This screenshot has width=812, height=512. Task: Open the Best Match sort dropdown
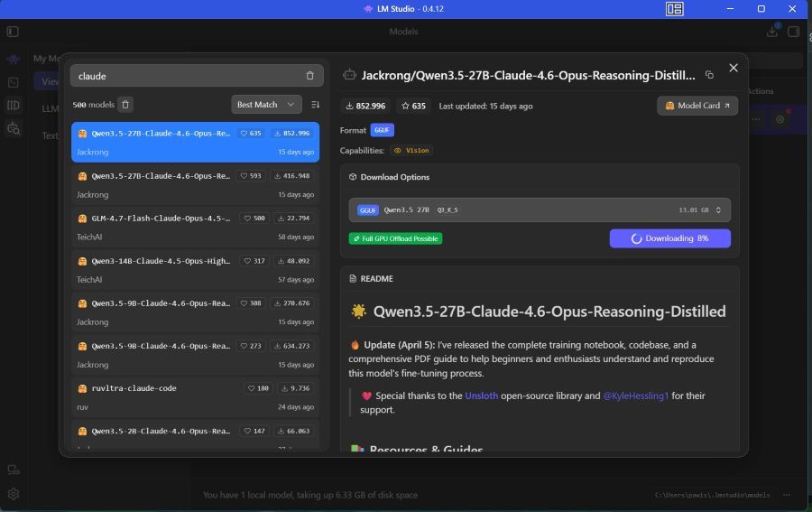(x=266, y=105)
